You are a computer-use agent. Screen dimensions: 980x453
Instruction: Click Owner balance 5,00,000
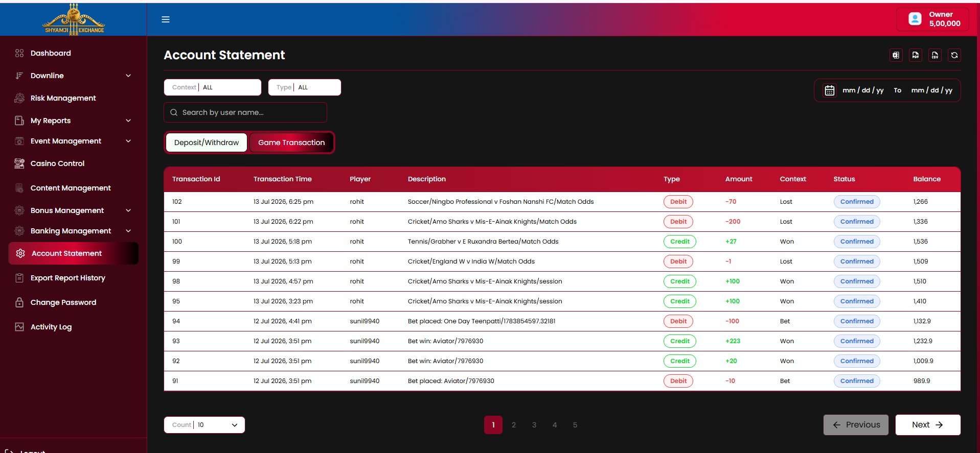(945, 23)
